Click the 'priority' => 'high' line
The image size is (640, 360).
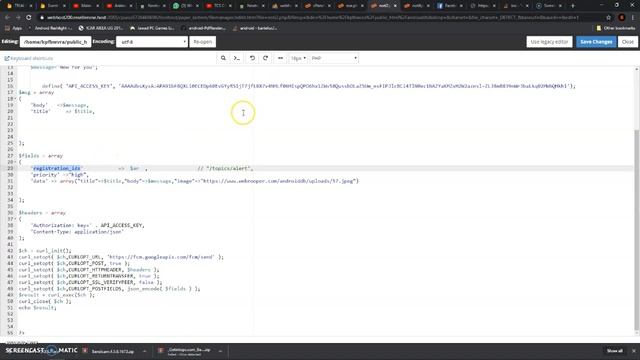pos(60,175)
